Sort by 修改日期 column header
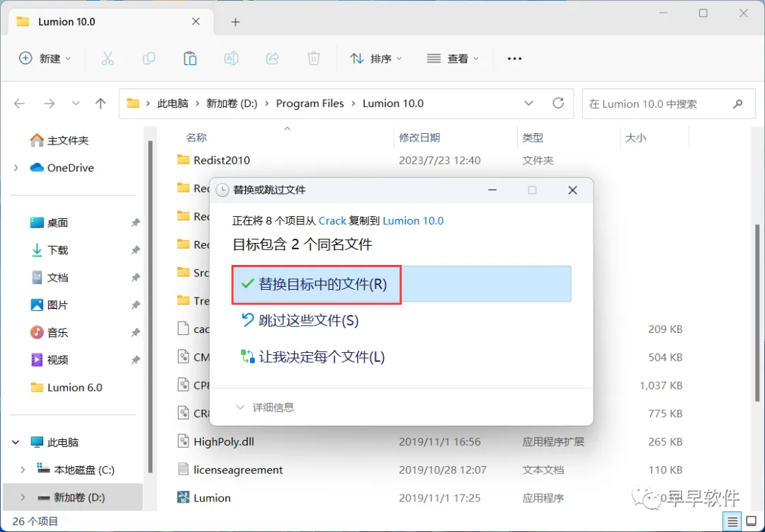Screen dimensions: 765x532 [x=419, y=137]
